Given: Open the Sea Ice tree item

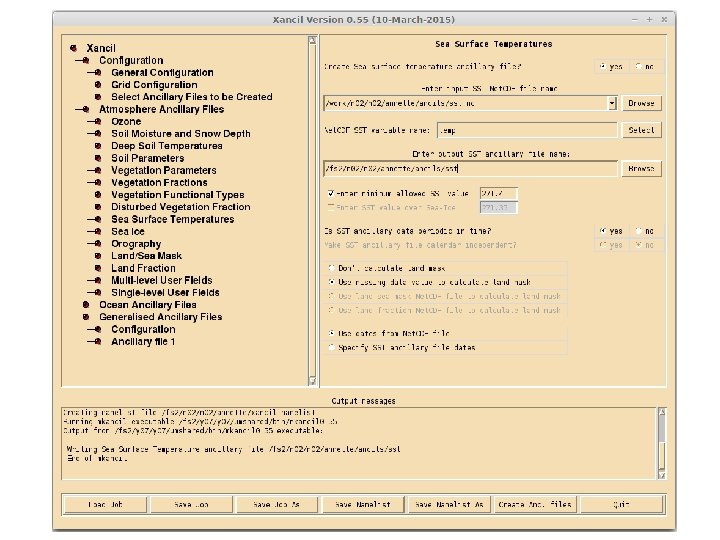Looking at the screenshot, I should [x=128, y=231].
